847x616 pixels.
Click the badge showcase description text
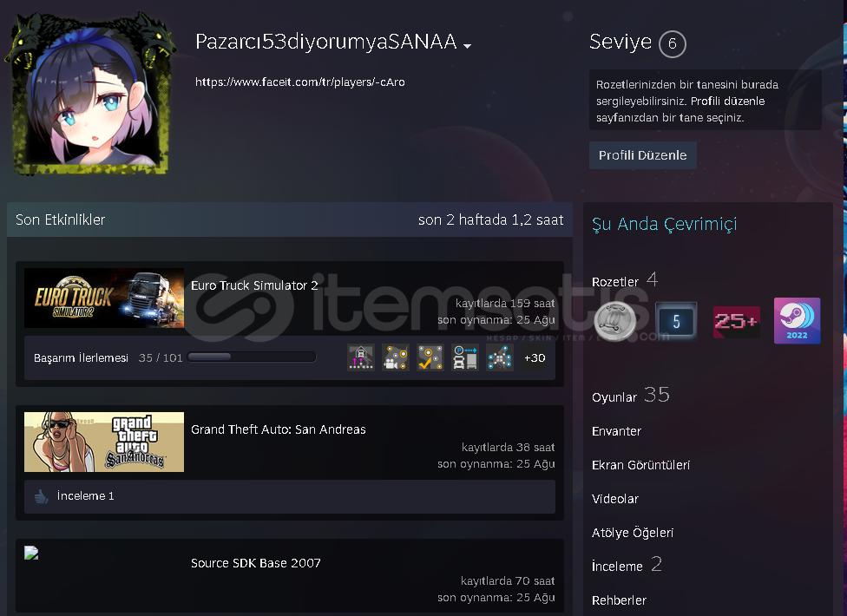[x=687, y=101]
